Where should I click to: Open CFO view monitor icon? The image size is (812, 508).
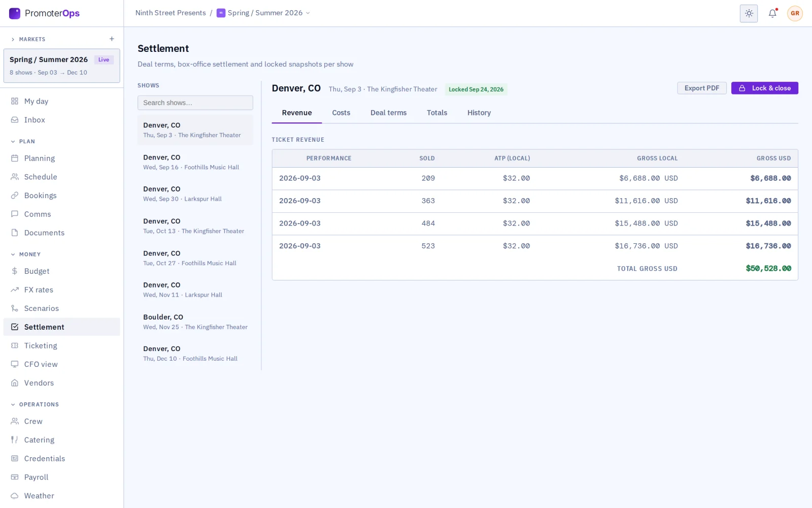[15, 364]
